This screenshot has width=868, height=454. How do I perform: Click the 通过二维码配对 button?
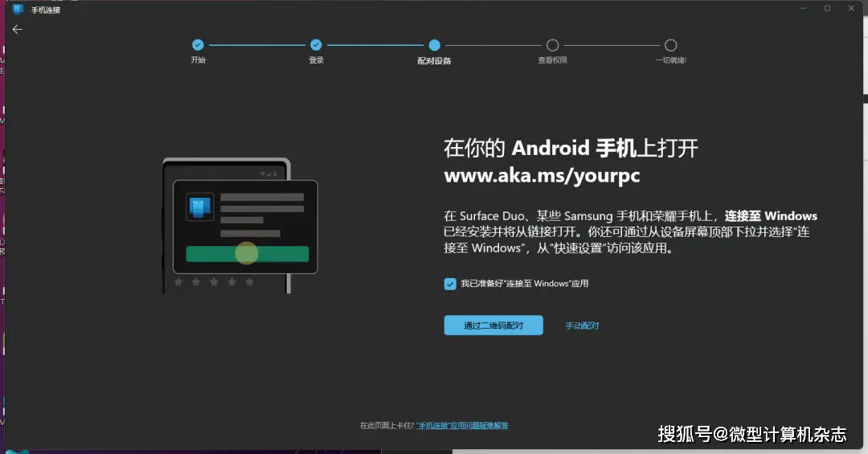(493, 325)
